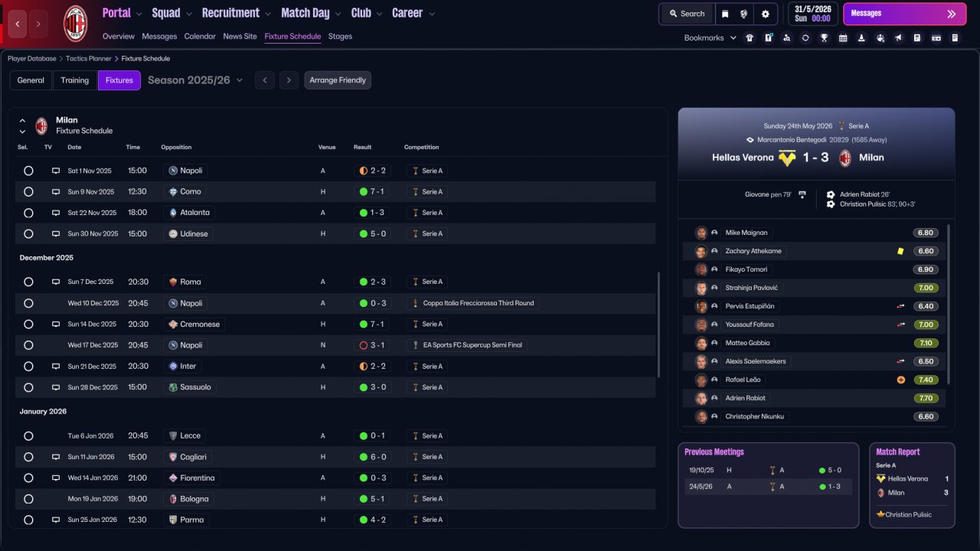Select the radio button for Atalanta fixture
The height and width of the screenshot is (551, 980).
point(28,213)
